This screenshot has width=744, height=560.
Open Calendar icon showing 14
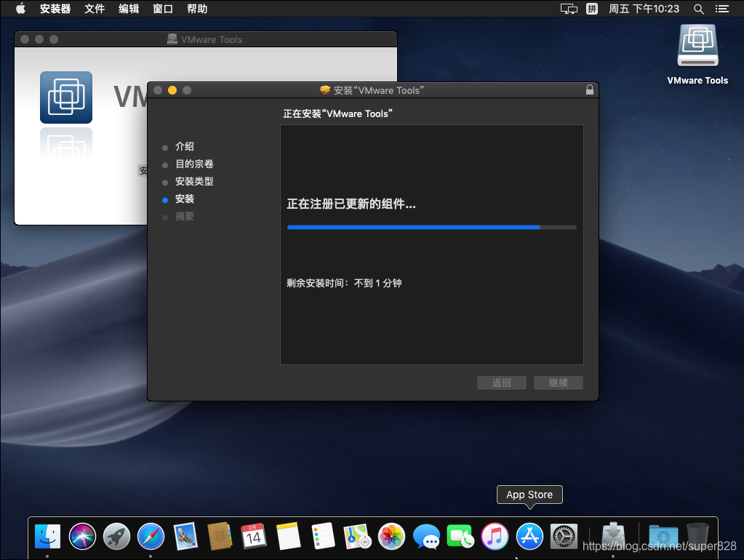pos(254,536)
